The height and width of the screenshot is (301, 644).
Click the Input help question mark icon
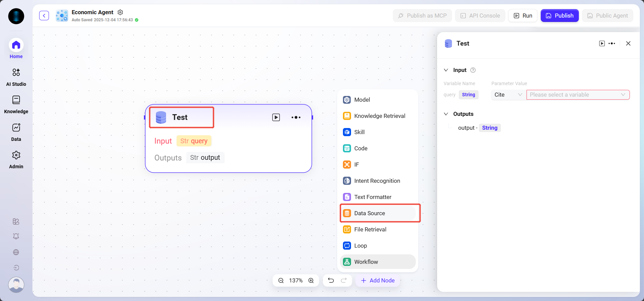473,70
